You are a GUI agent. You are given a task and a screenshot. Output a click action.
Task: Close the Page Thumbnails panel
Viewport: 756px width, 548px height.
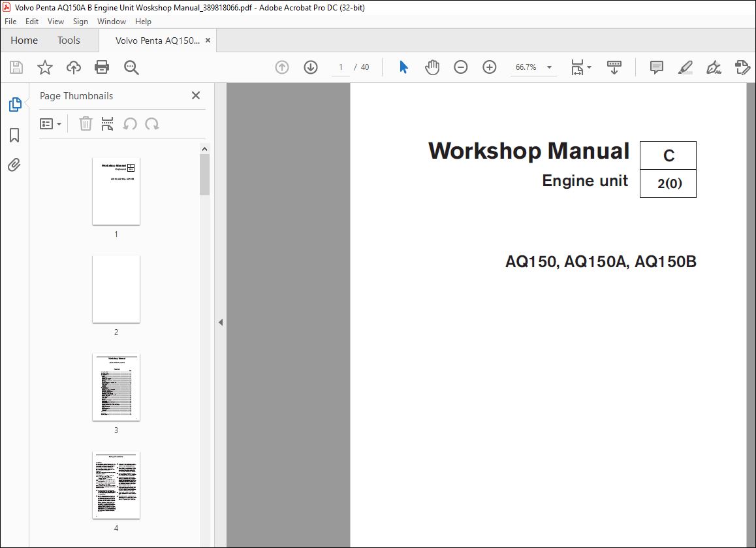pyautogui.click(x=196, y=95)
